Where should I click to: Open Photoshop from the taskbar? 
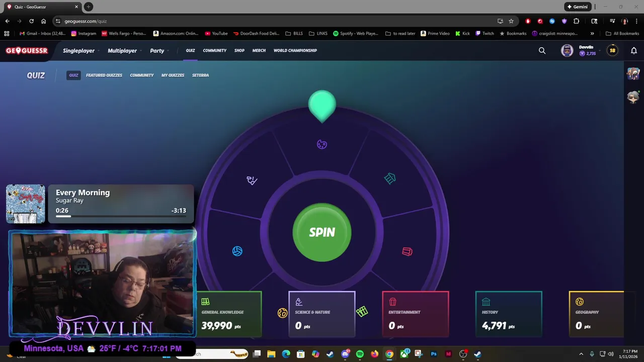point(434,354)
